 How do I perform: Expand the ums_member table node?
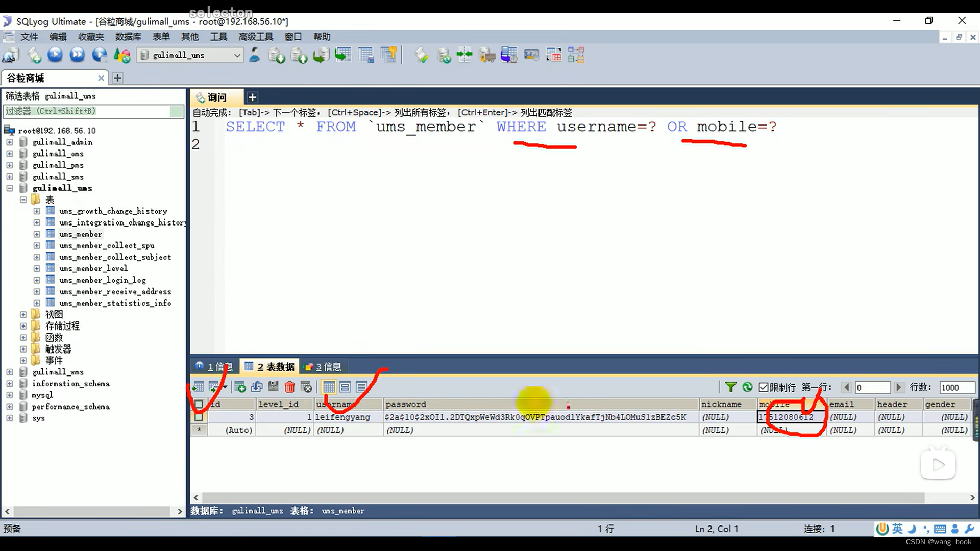click(x=37, y=234)
